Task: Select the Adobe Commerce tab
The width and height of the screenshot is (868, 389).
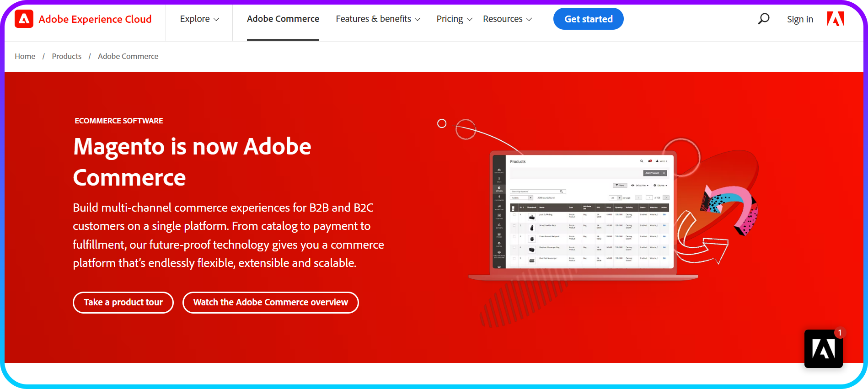Action: (283, 19)
